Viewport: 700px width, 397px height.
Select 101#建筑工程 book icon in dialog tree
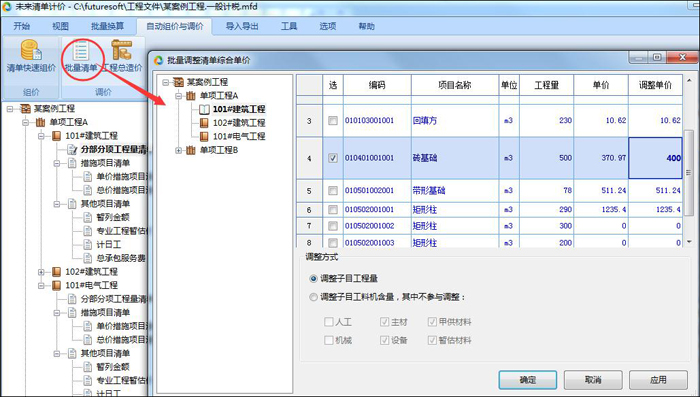coord(204,109)
